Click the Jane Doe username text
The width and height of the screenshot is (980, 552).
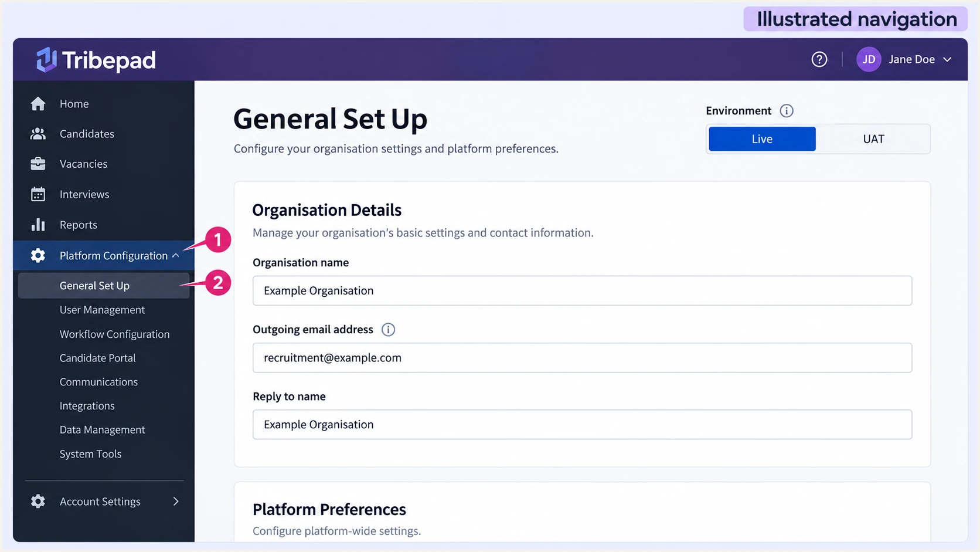(911, 59)
